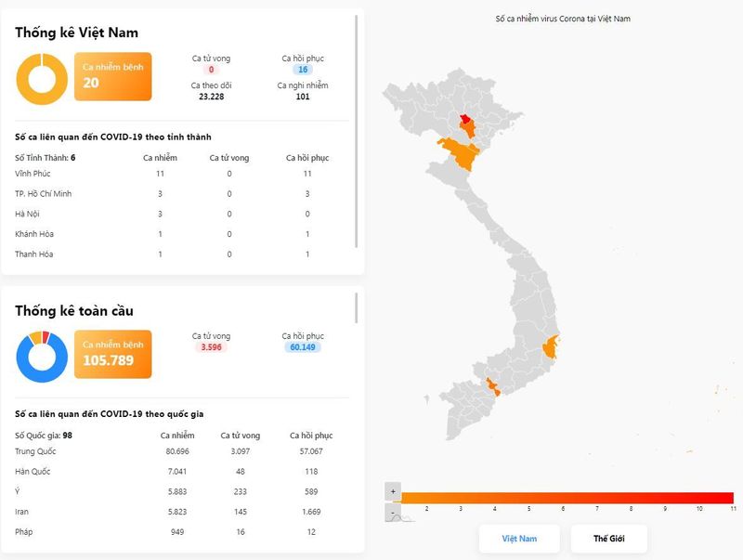This screenshot has height=560, width=743.
Task: Click global deaths badge showing 3.596
Action: pyautogui.click(x=211, y=347)
